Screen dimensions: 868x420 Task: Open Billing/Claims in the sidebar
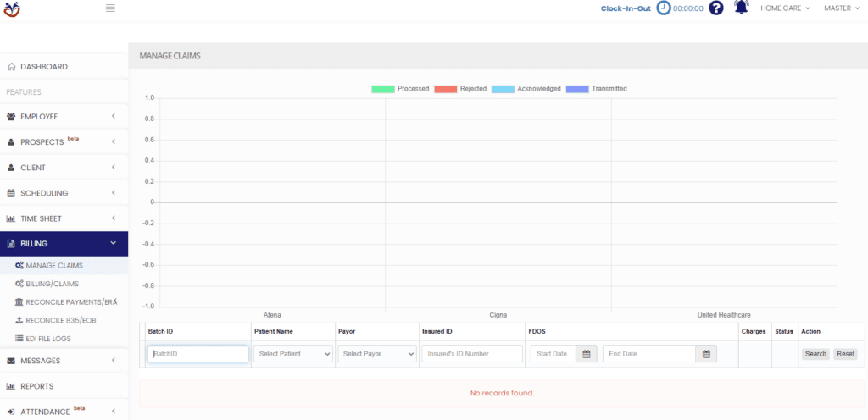(53, 284)
